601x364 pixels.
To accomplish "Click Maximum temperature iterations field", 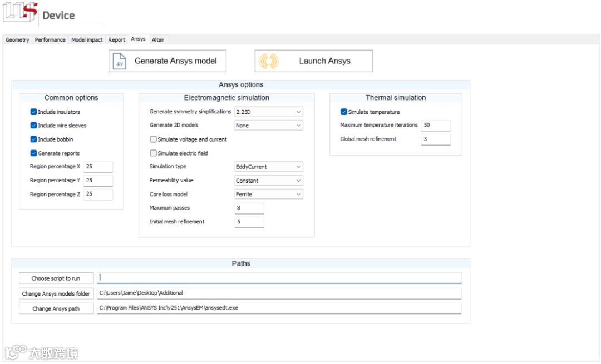I will click(436, 125).
